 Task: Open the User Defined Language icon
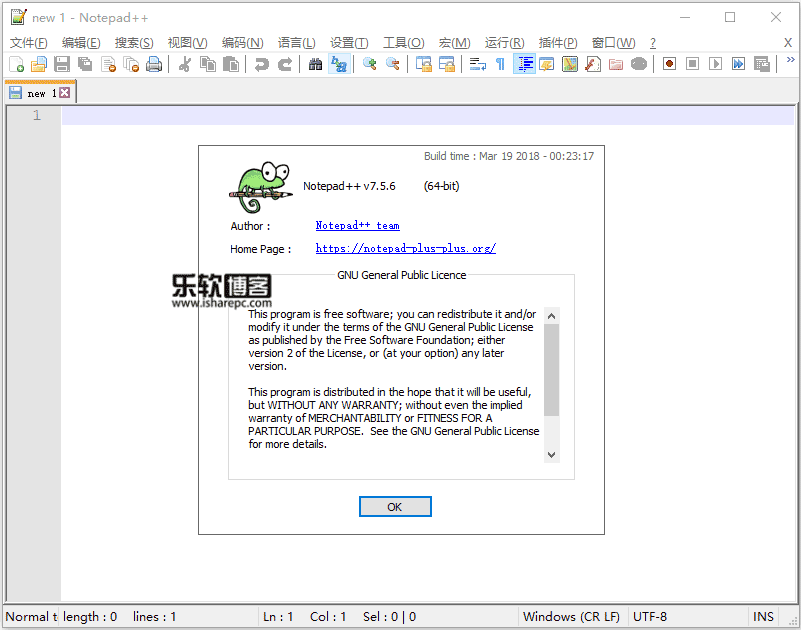[547, 64]
